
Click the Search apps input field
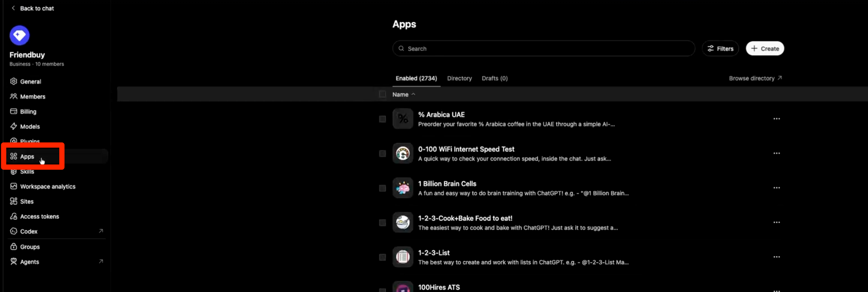point(544,48)
